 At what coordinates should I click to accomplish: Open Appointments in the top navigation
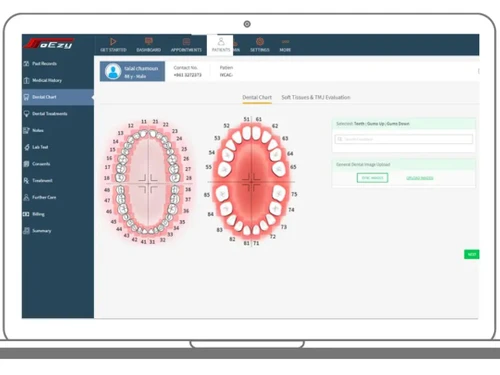point(186,45)
